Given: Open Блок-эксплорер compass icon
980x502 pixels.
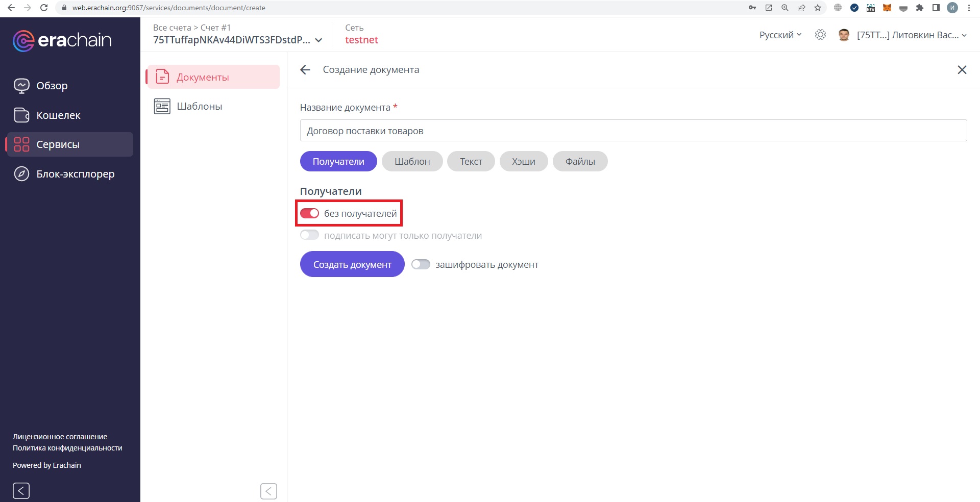Looking at the screenshot, I should [x=21, y=174].
